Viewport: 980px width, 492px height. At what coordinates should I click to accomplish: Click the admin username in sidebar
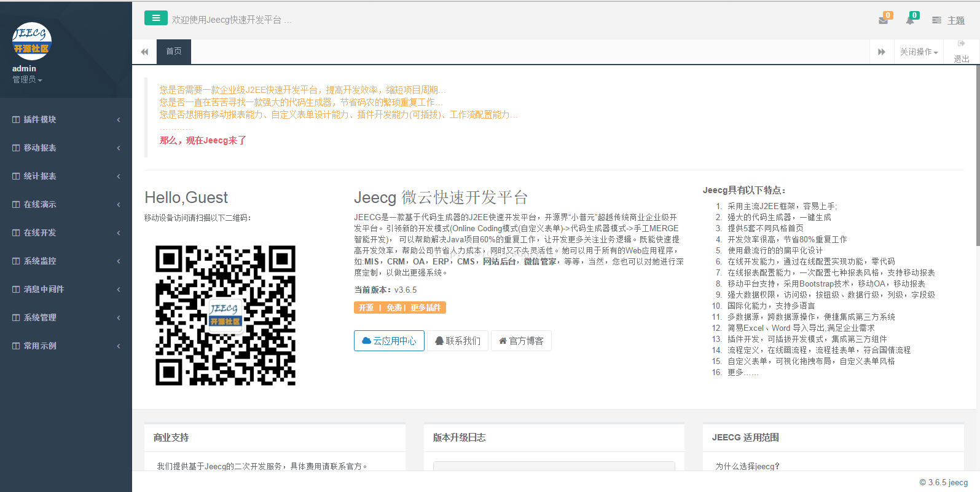[24, 68]
